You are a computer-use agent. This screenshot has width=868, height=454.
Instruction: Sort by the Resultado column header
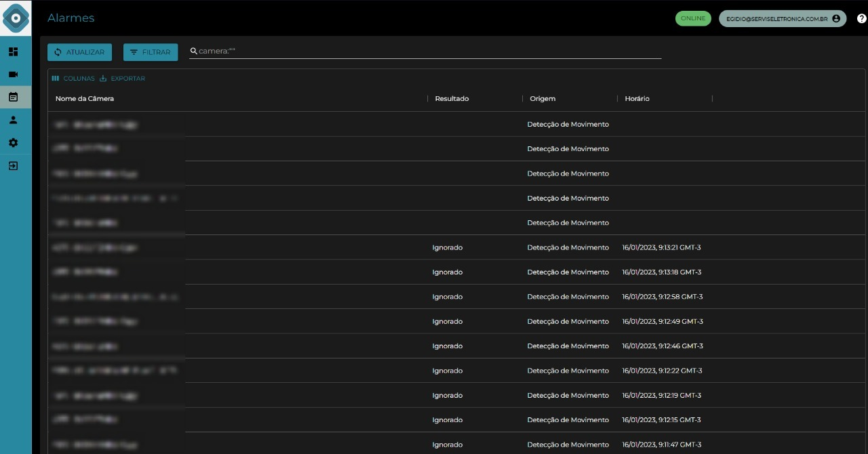[x=452, y=99]
